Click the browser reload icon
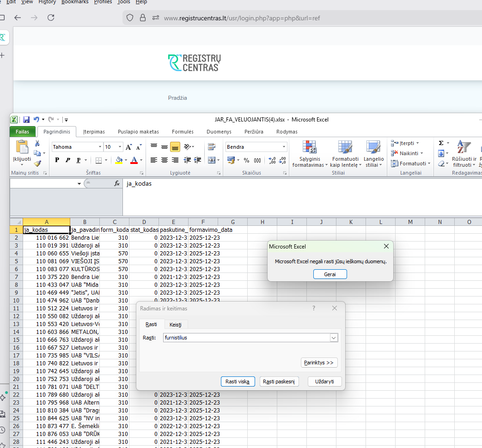The width and height of the screenshot is (482, 448). click(51, 18)
